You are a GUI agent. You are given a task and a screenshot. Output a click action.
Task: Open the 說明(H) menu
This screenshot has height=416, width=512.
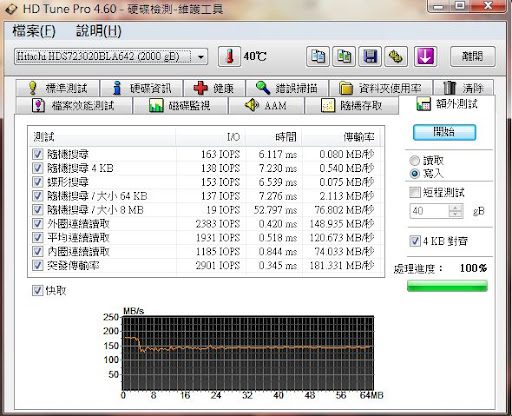[99, 31]
